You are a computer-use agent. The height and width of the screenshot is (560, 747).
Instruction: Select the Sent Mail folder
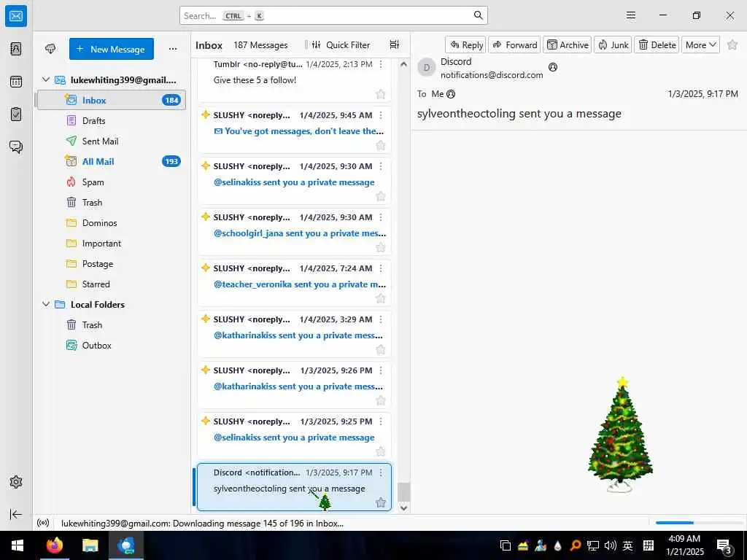[112, 141]
